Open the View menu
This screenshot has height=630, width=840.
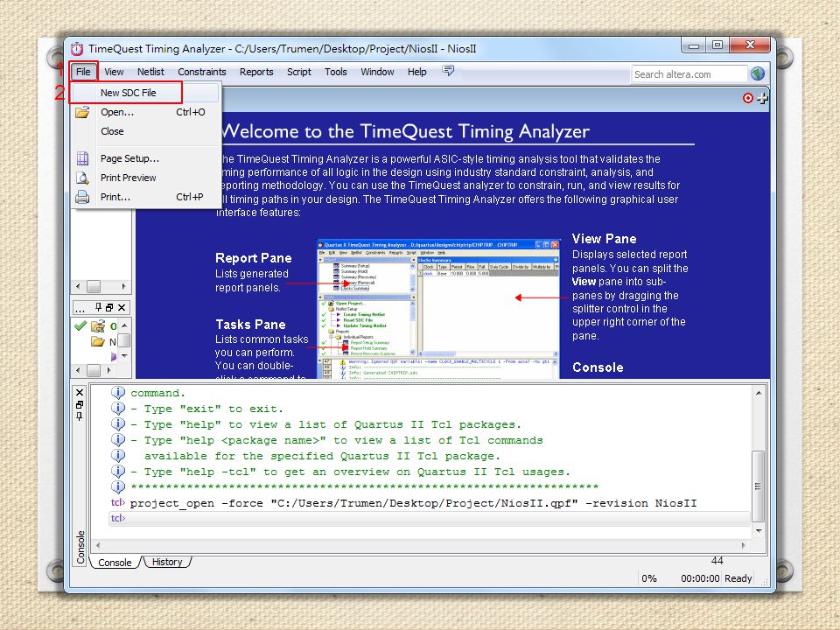point(114,72)
